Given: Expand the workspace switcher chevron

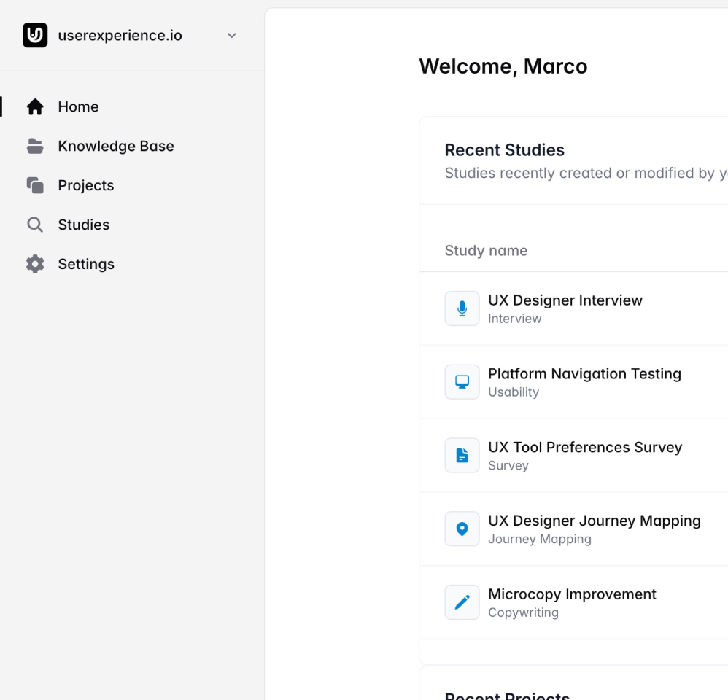Looking at the screenshot, I should (x=232, y=35).
